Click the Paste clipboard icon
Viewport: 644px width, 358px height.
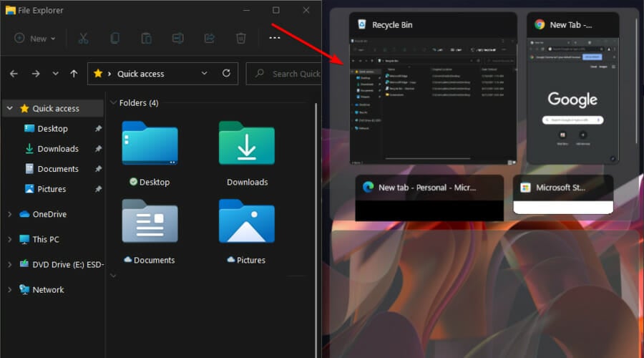tap(146, 38)
